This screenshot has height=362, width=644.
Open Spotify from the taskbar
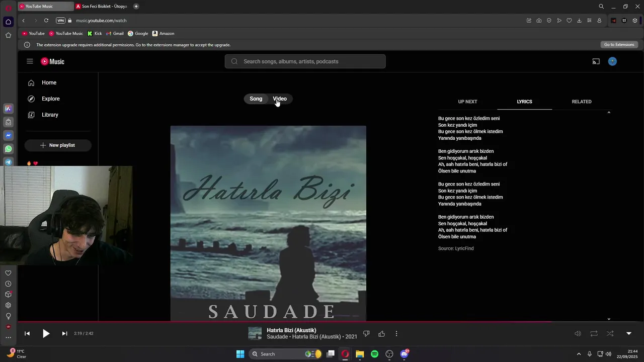[x=374, y=354]
